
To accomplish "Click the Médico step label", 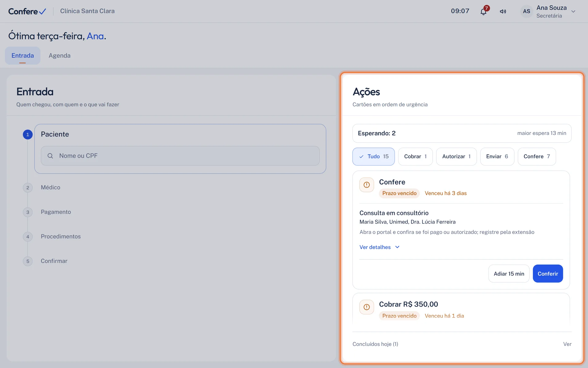I will 51,187.
